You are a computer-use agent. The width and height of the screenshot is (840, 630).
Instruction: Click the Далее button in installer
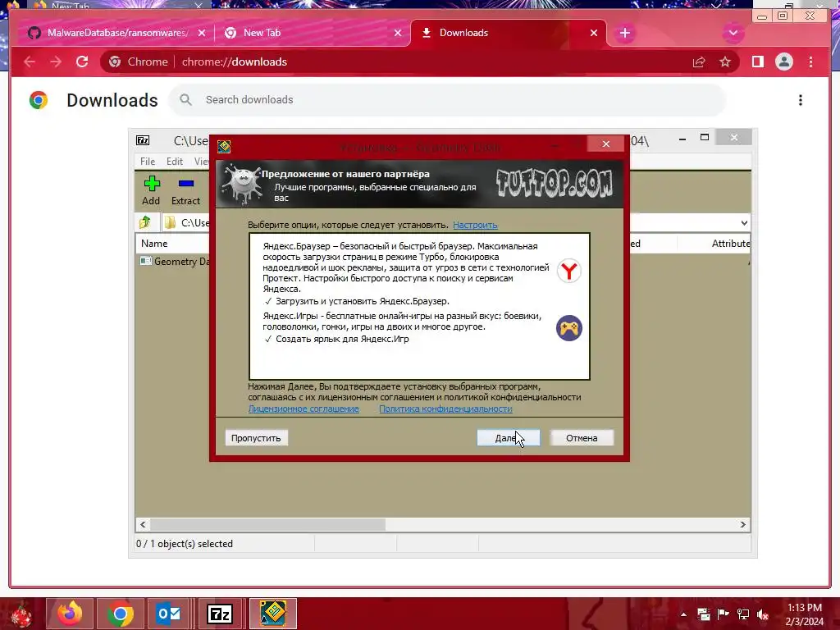click(x=509, y=438)
